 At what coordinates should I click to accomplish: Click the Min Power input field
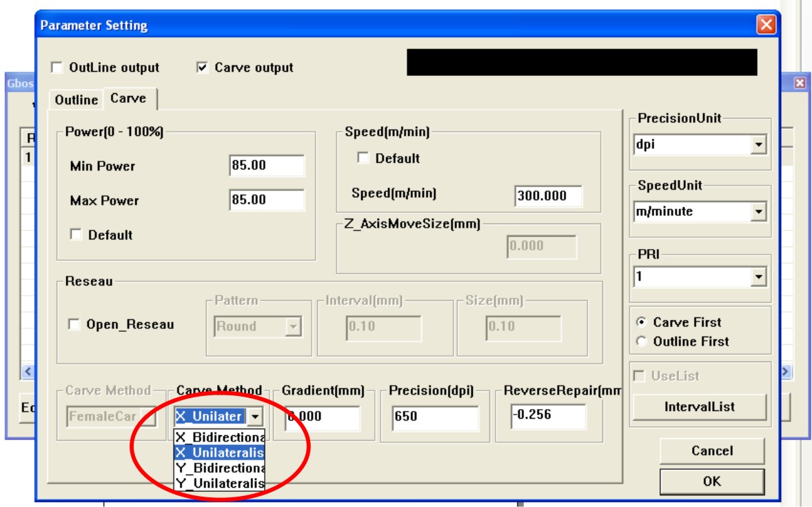click(x=266, y=166)
